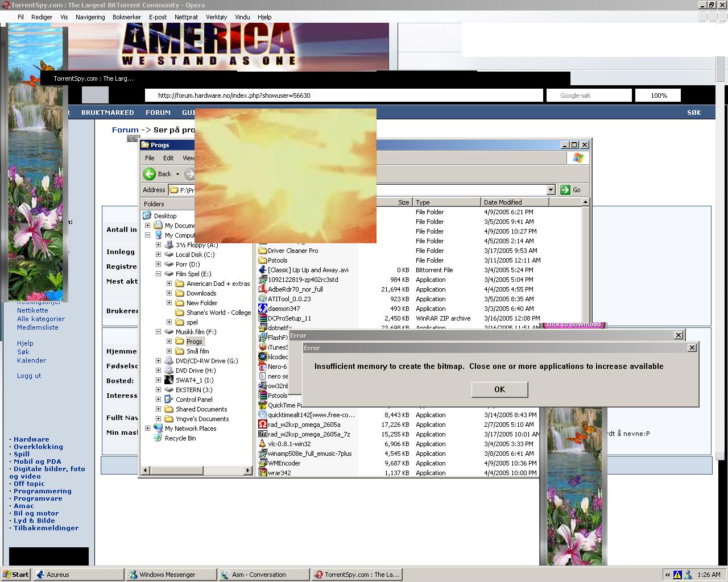Select the Små film folder in tree

pos(197,351)
